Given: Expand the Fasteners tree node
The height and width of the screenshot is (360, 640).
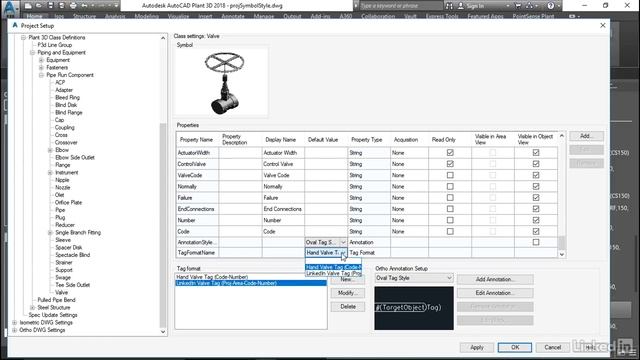Looking at the screenshot, I should [x=41, y=67].
